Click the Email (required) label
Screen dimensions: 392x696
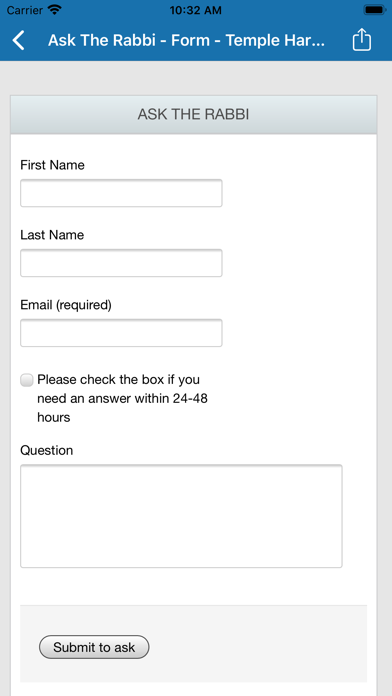(x=66, y=305)
